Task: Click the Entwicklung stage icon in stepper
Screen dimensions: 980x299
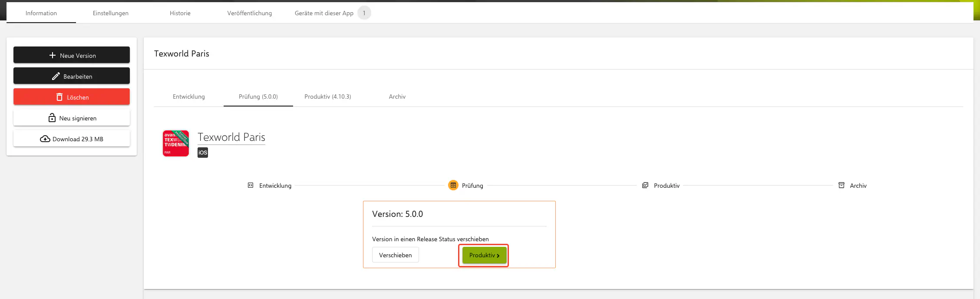Action: click(251, 185)
